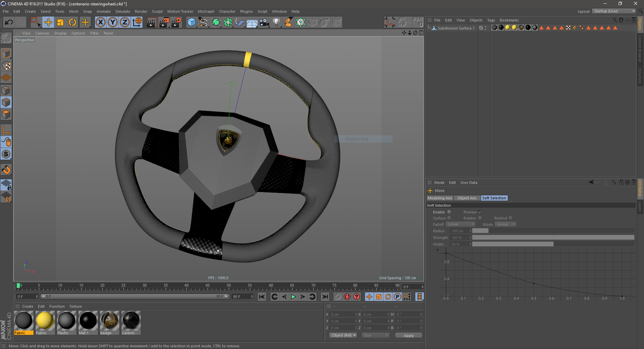
Task: Toggle Enable Axis mode icon
Action: coord(6,130)
